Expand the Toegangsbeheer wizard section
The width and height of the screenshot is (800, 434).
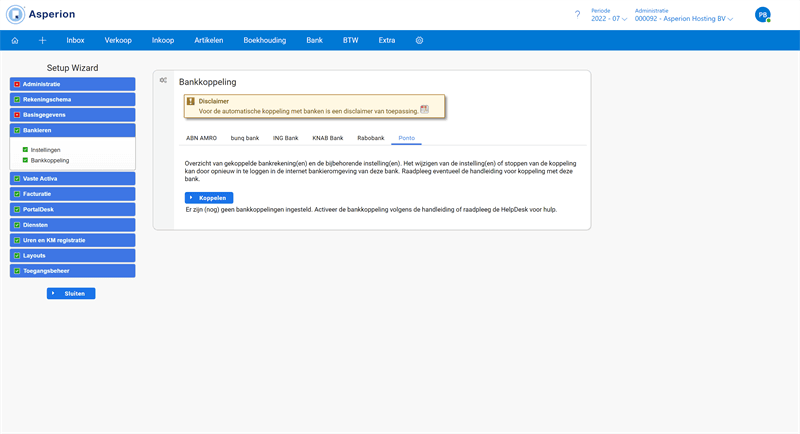click(x=72, y=271)
